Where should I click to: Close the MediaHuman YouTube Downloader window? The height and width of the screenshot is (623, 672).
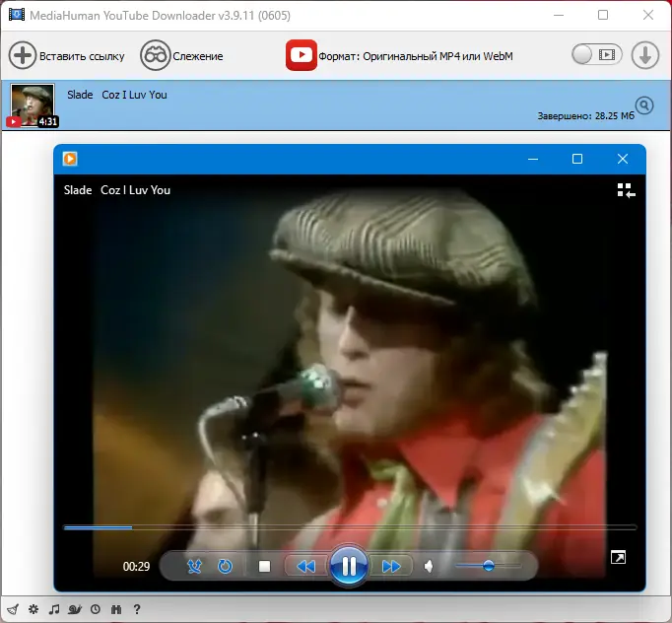coord(648,15)
